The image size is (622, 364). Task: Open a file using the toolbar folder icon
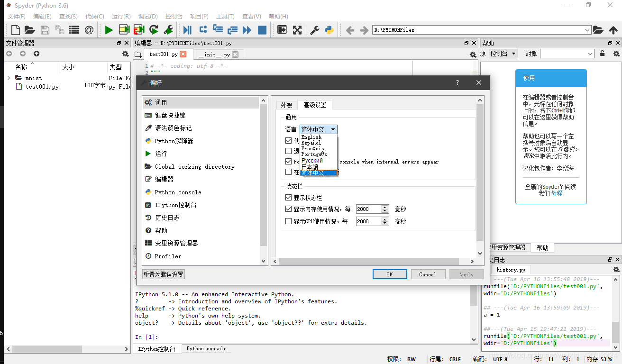tap(30, 30)
